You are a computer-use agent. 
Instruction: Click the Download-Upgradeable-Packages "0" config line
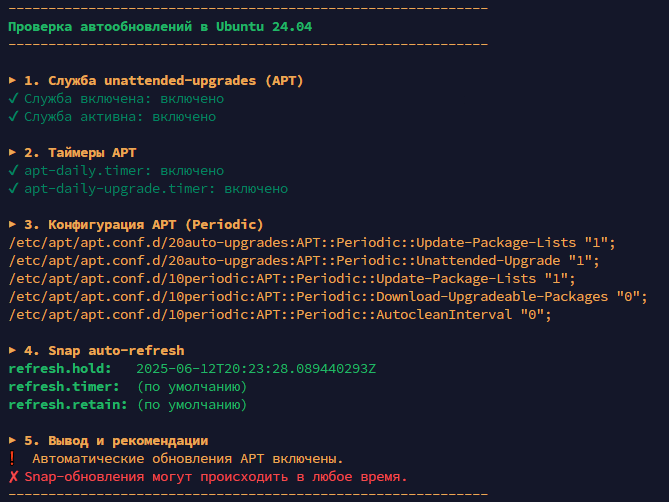(328, 296)
